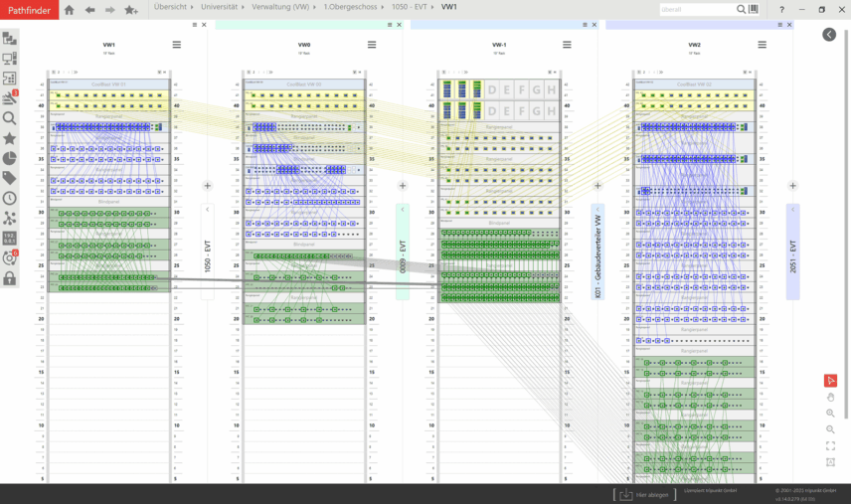
Task: Open the IP address 192 icon
Action: (10, 239)
